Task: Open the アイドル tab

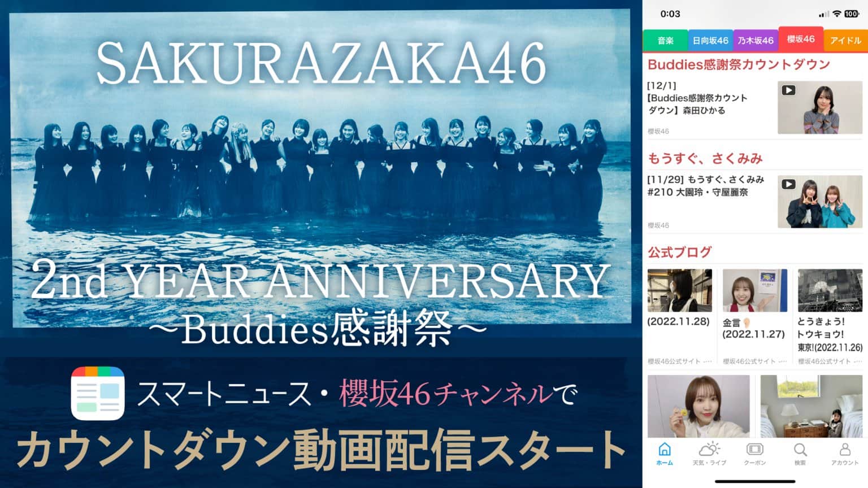Action: (845, 41)
